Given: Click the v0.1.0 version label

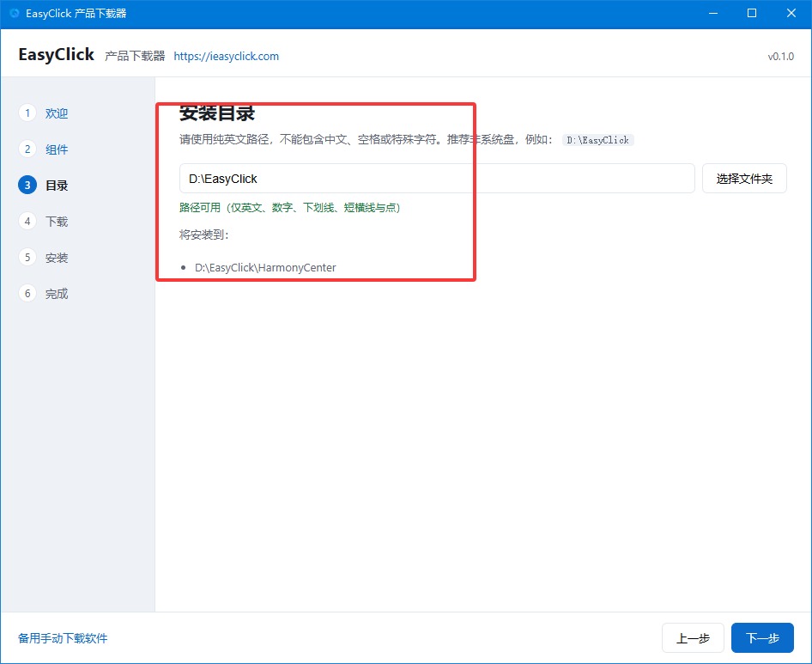Looking at the screenshot, I should [x=780, y=57].
